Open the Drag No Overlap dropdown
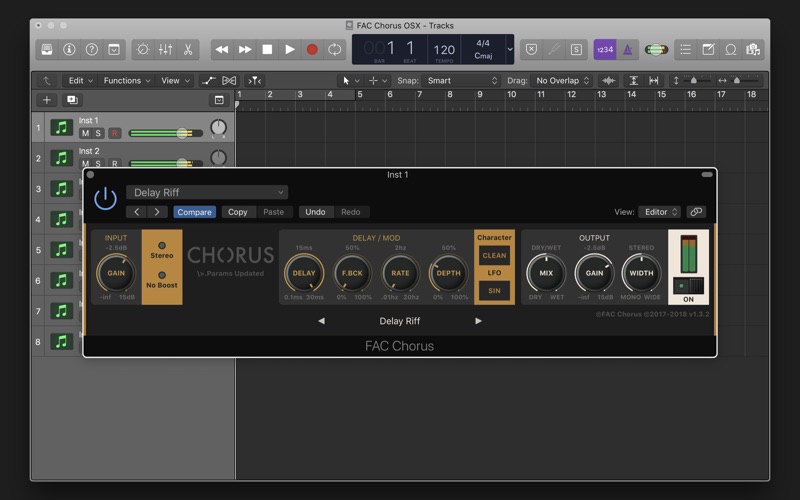800x500 pixels. pos(562,81)
